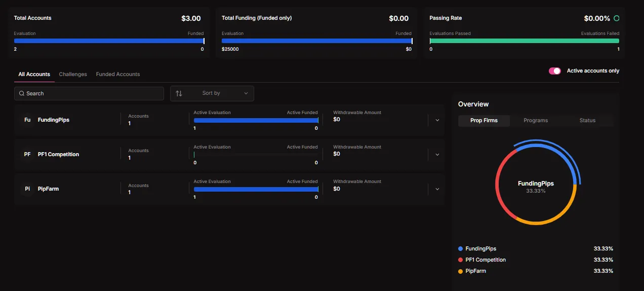The image size is (644, 291).
Task: Click FundingPips Withdrawable Amount $0
Action: [337, 120]
